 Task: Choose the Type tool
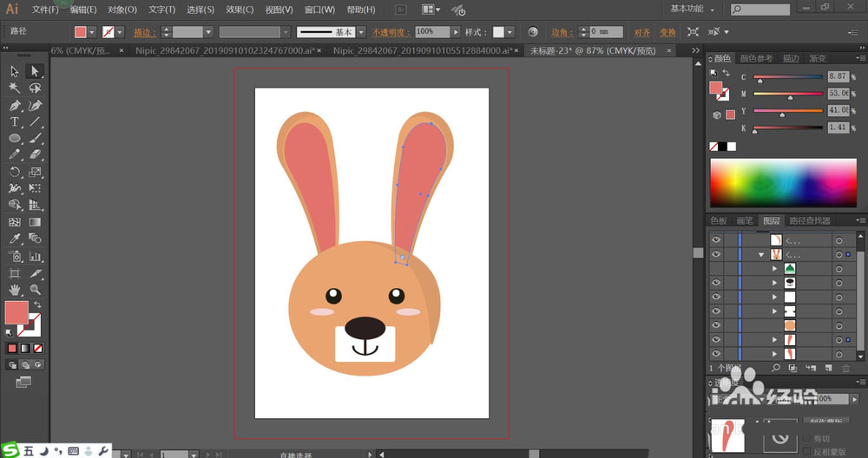click(15, 121)
